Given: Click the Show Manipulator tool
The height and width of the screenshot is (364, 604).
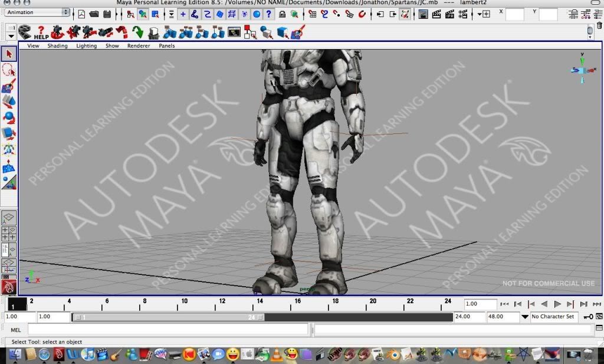Looking at the screenshot, I should click(x=9, y=182).
